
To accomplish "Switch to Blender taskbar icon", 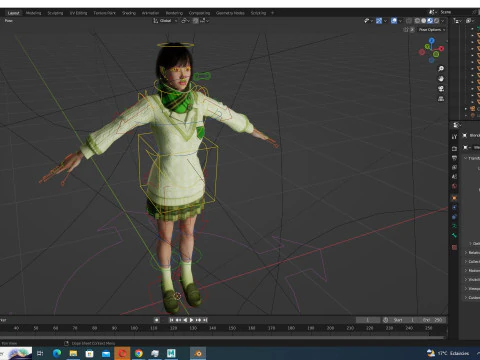I will (x=198, y=353).
